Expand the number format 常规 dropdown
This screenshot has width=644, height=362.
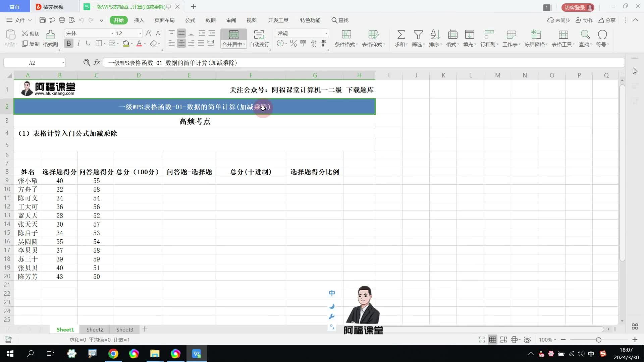tap(326, 34)
